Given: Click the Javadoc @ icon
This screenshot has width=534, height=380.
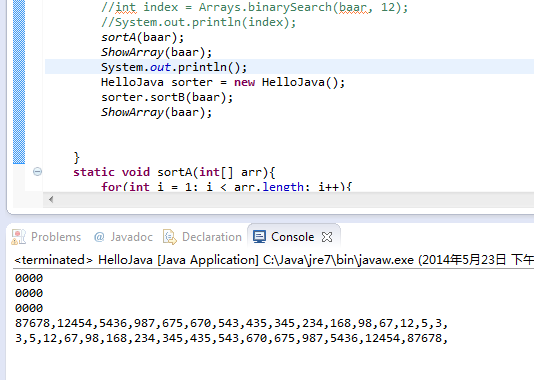Looking at the screenshot, I should tap(99, 237).
